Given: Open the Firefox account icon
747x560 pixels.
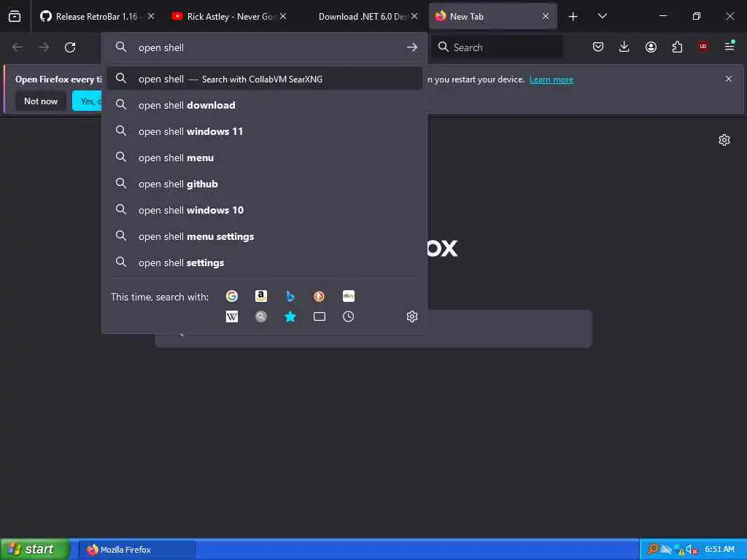Looking at the screenshot, I should tap(651, 47).
